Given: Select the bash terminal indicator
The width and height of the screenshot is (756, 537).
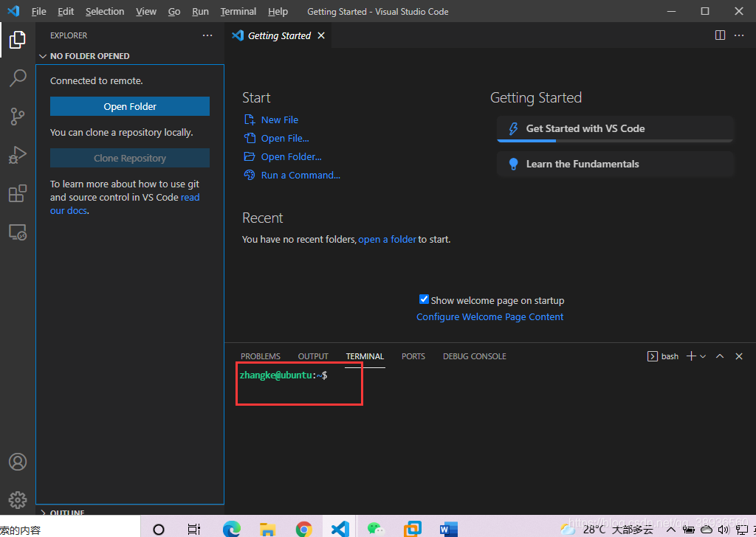Looking at the screenshot, I should point(663,356).
